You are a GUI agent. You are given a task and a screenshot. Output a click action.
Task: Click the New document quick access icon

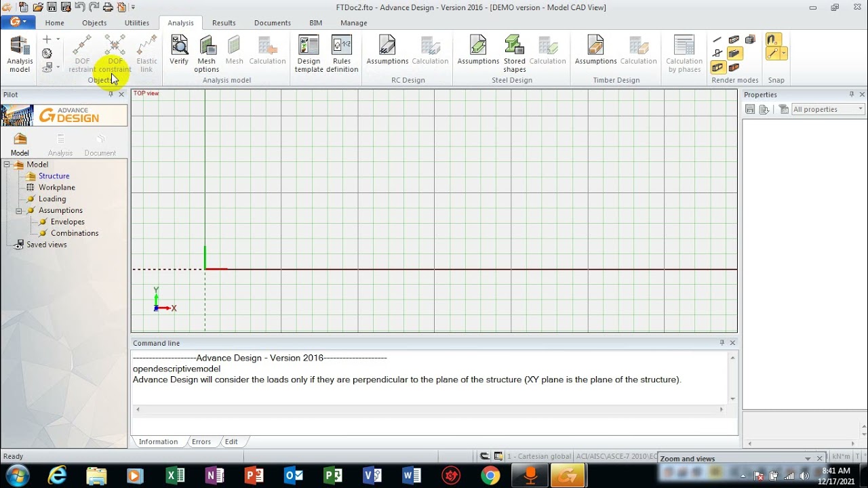click(x=24, y=7)
